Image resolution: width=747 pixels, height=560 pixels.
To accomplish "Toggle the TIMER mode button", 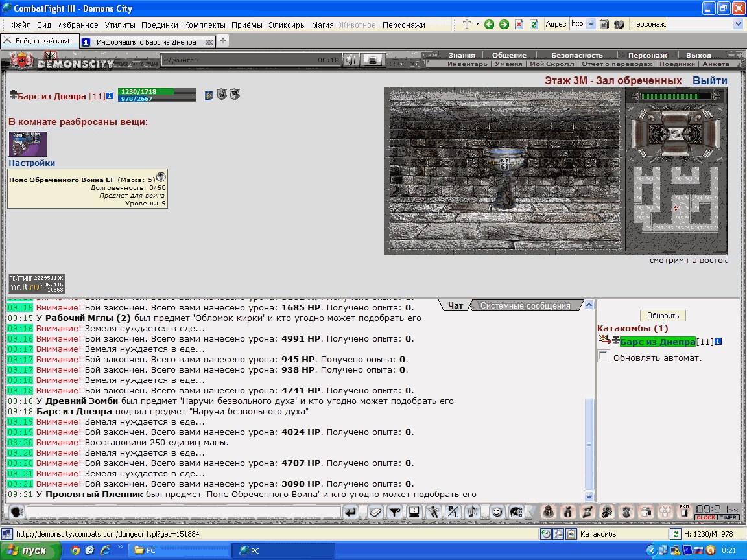I will [x=728, y=517].
